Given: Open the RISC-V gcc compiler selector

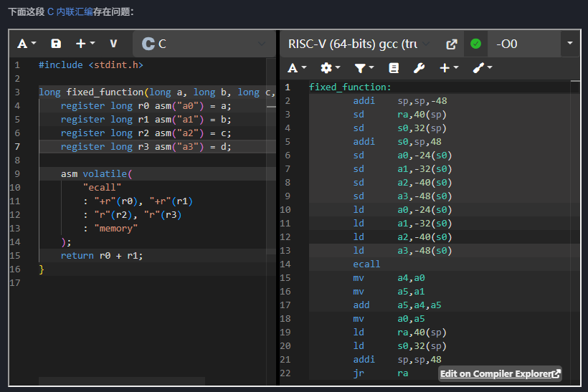Looking at the screenshot, I should [358, 44].
